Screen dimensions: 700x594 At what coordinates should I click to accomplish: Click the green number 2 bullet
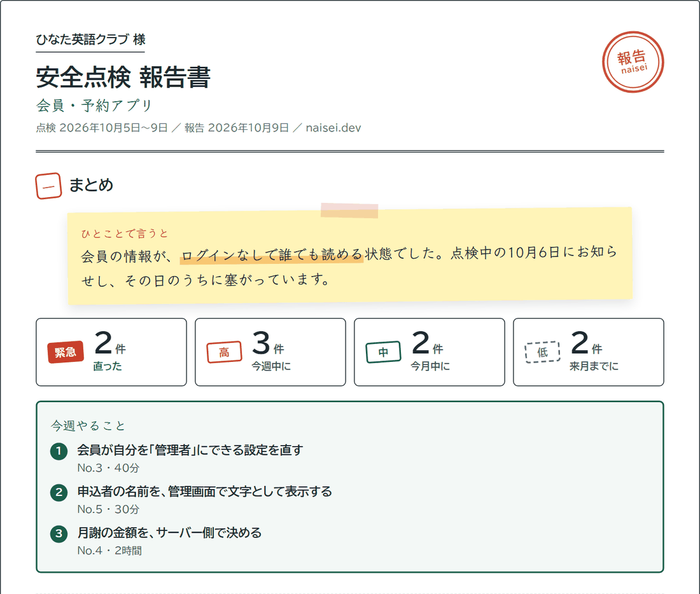point(59,493)
